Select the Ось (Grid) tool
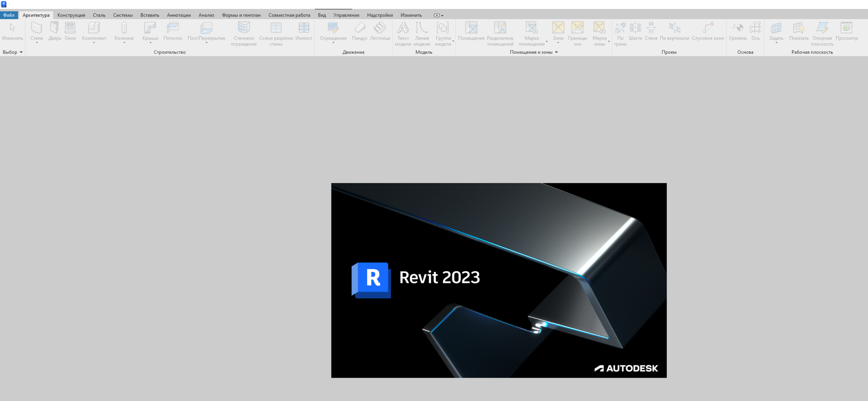Screen dimensions: 868x401 click(755, 28)
